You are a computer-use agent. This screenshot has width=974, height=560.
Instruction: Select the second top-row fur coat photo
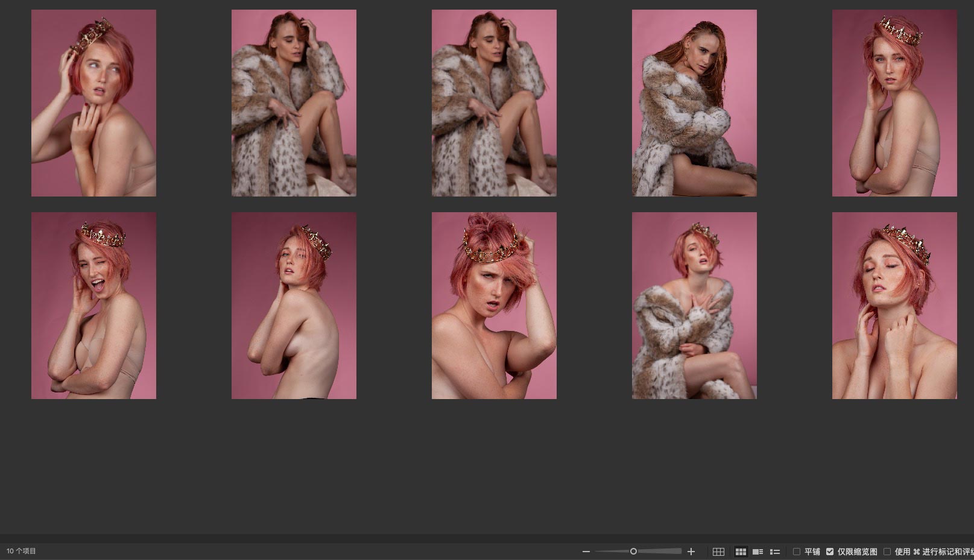tap(294, 103)
